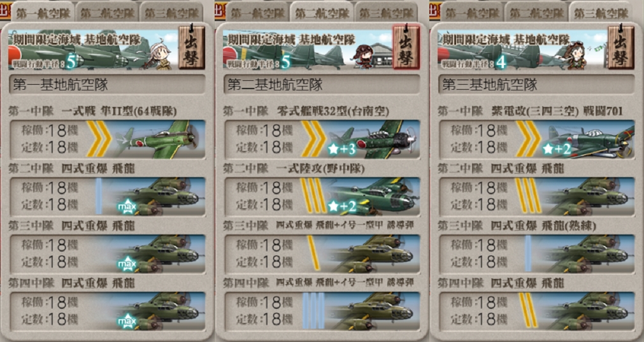Click third base banner showing radius 4
This screenshot has height=342, width=644.
click(522, 49)
